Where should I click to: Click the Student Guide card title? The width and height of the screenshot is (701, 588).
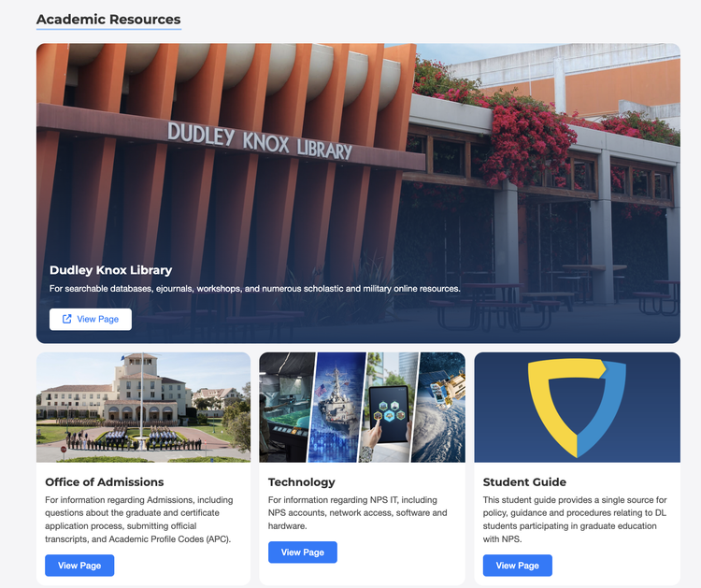tap(524, 482)
